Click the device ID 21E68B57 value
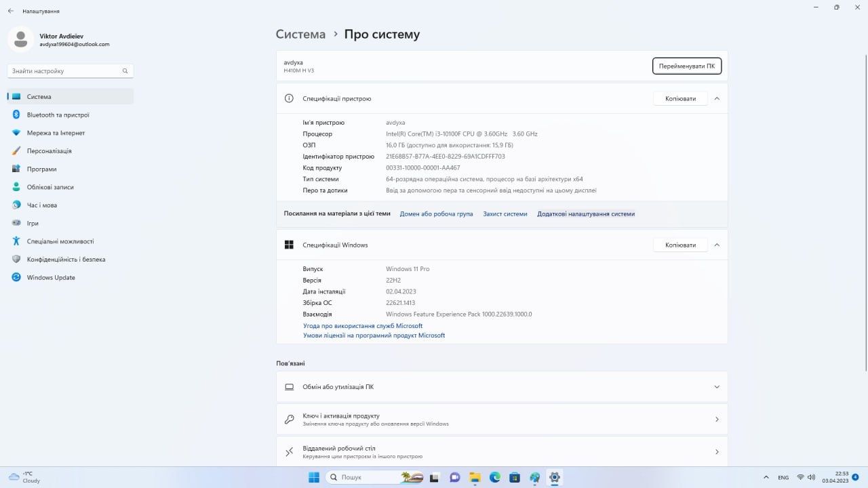 coord(446,157)
